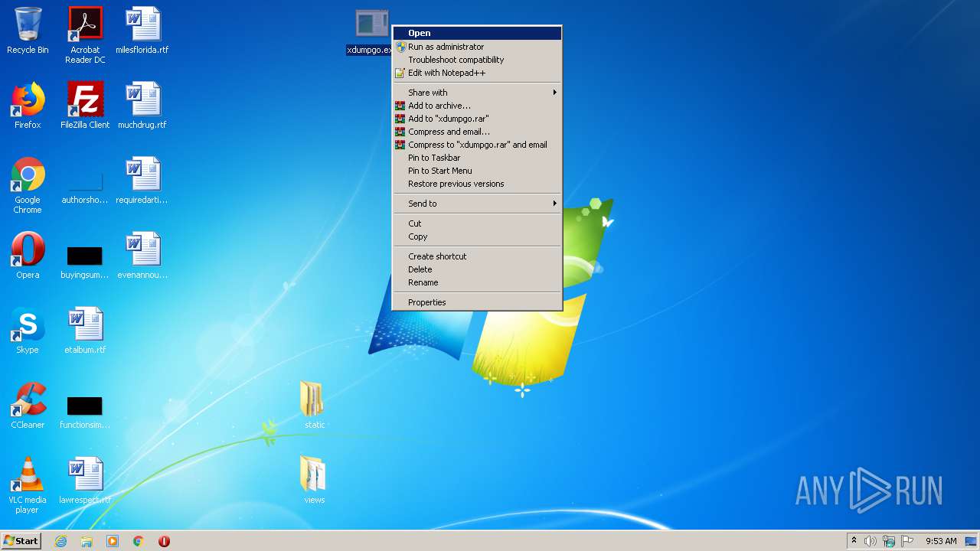Select VLC media player shortcut

click(x=28, y=474)
